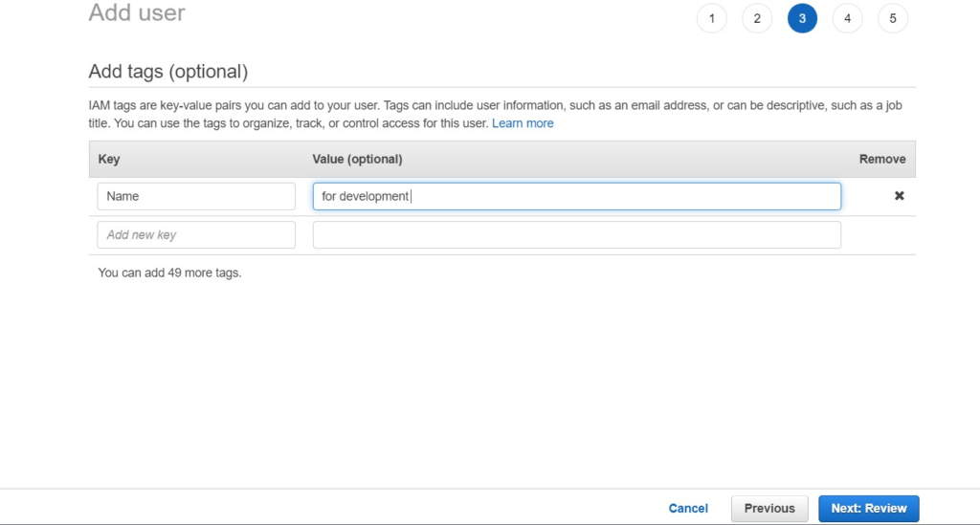Click 'You can add 49 more tags' text
The height and width of the screenshot is (525, 980).
click(169, 273)
